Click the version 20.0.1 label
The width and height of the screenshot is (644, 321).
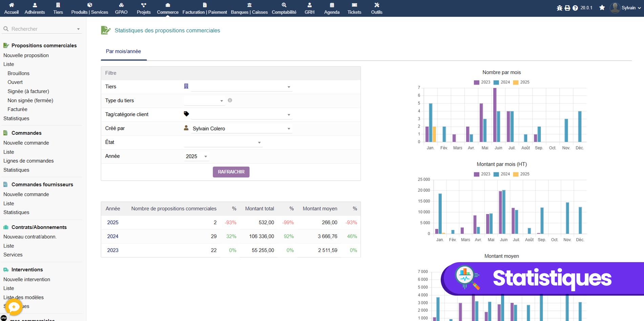click(x=586, y=8)
